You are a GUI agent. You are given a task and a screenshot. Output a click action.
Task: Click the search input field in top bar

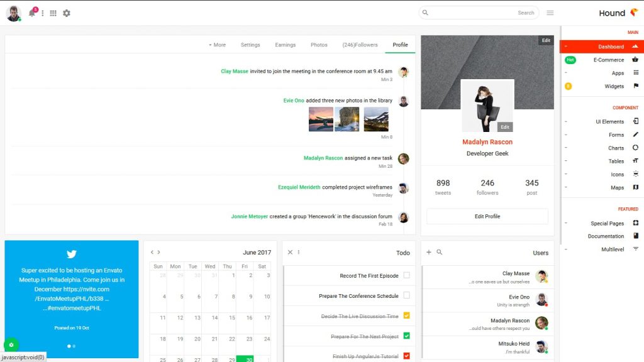(x=478, y=12)
